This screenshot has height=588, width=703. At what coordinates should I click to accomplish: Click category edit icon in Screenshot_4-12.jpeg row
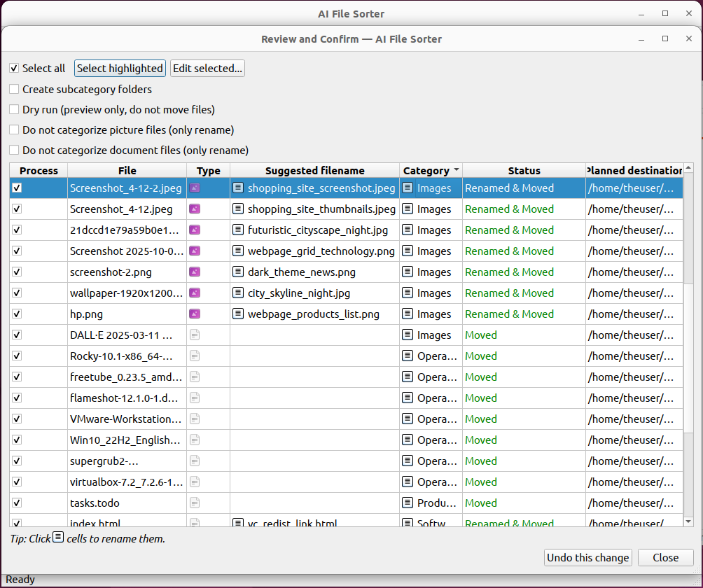(x=408, y=209)
